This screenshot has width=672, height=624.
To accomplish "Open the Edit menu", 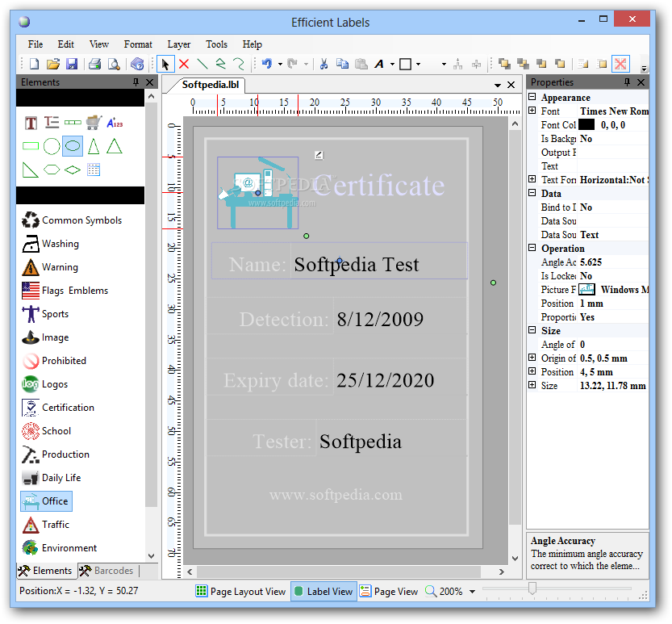I will [65, 44].
